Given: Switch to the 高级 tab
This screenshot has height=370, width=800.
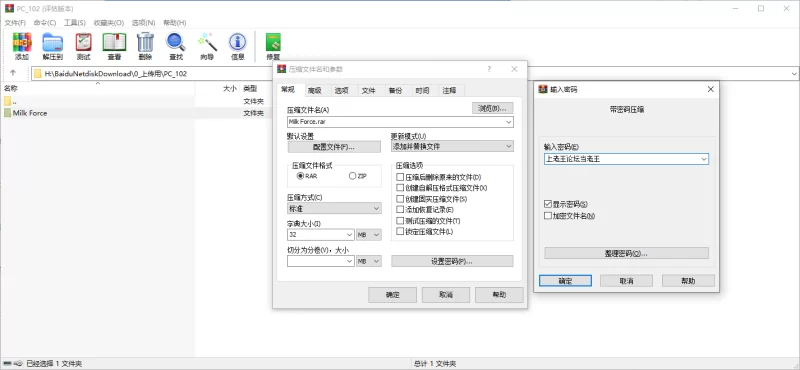Looking at the screenshot, I should [315, 91].
